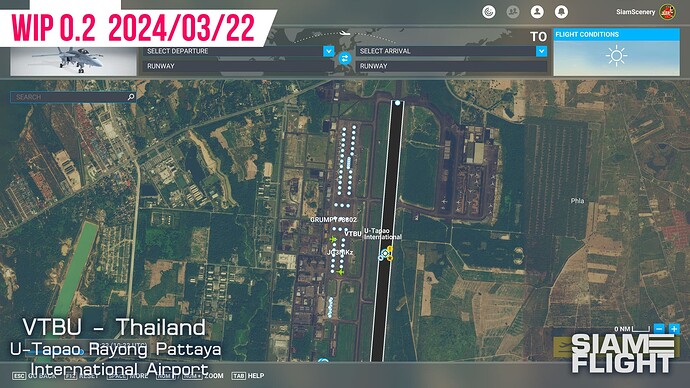Select the upper green aircraft marker near VTBU
Viewport: 690px width, 388px height.
(333, 239)
